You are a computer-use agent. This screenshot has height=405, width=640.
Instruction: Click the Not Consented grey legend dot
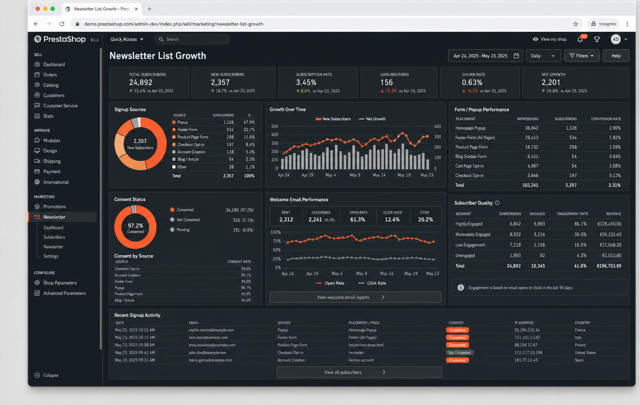172,220
